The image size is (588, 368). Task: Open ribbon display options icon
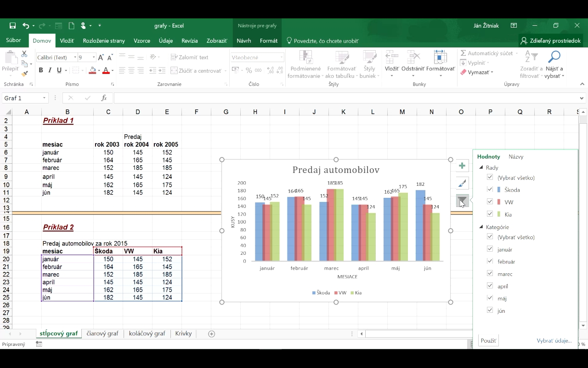click(x=514, y=26)
